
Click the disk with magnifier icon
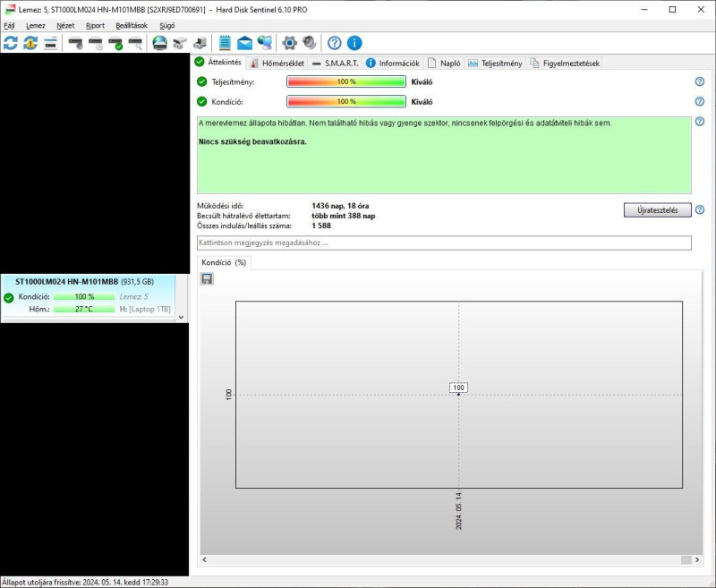pos(136,43)
